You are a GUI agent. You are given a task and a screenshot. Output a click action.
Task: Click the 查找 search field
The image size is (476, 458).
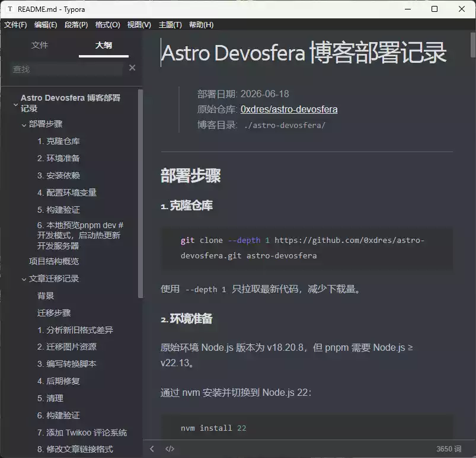(66, 69)
